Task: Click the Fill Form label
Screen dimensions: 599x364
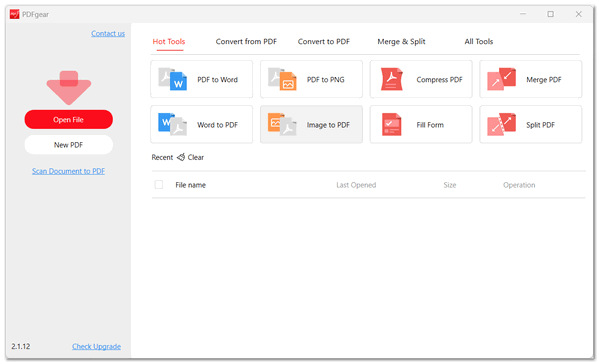Action: (430, 125)
